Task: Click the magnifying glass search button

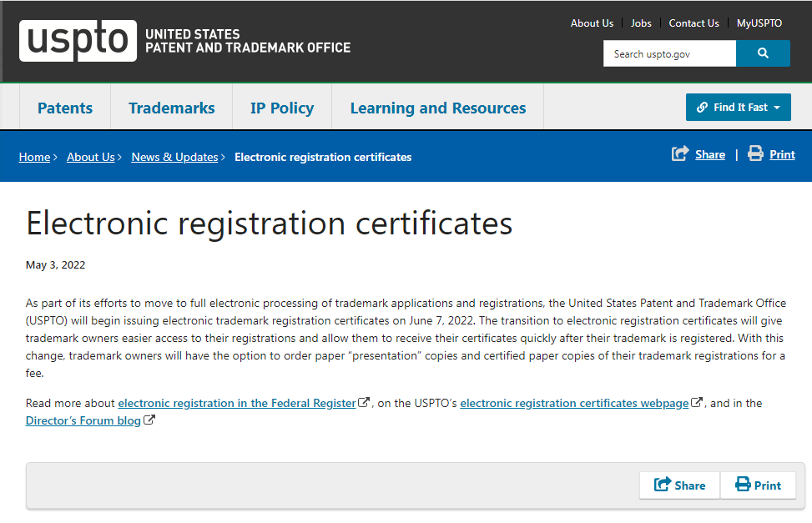Action: point(763,53)
